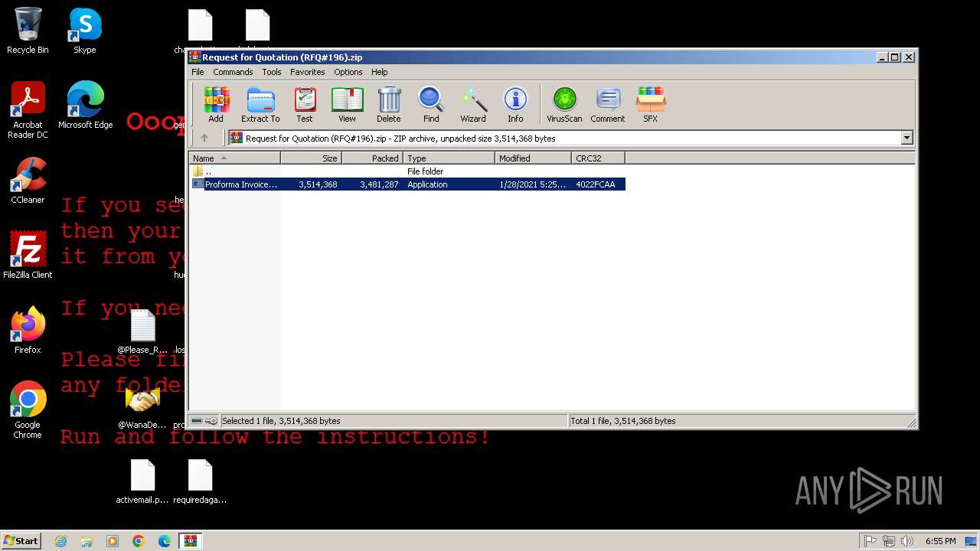Viewport: 980px width, 551px height.
Task: Click the volume tray icon
Action: [907, 541]
